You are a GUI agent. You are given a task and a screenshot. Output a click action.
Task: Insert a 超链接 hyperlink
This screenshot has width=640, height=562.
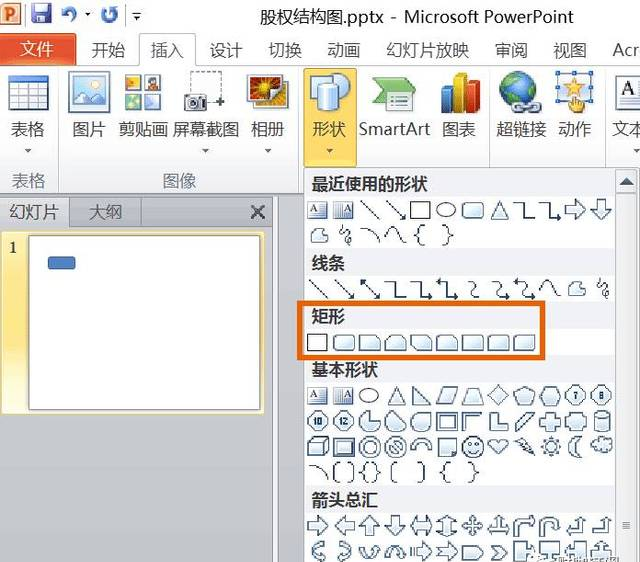click(521, 107)
